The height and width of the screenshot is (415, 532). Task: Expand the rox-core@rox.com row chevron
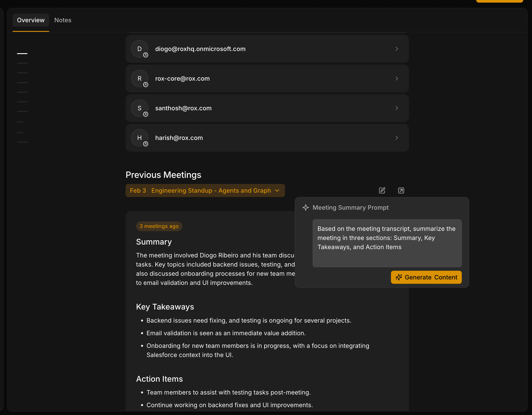tap(397, 78)
